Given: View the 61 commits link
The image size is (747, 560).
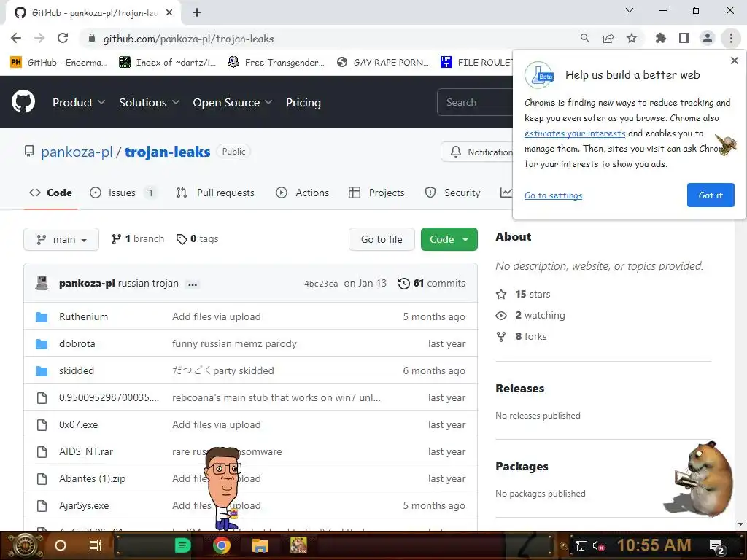Looking at the screenshot, I should [432, 284].
